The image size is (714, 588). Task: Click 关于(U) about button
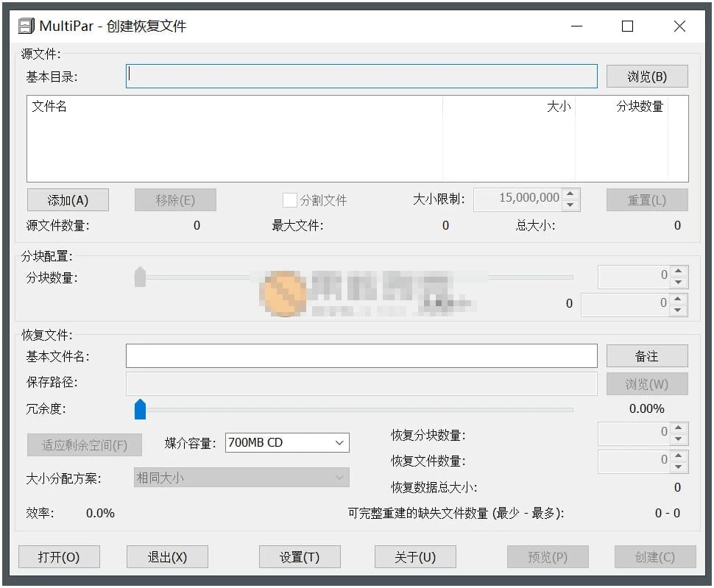tap(415, 557)
